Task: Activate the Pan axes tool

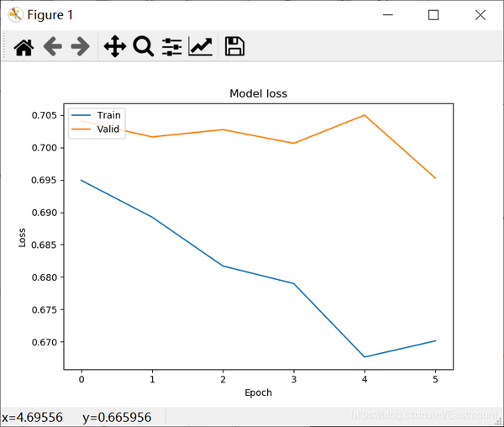Action: [115, 46]
